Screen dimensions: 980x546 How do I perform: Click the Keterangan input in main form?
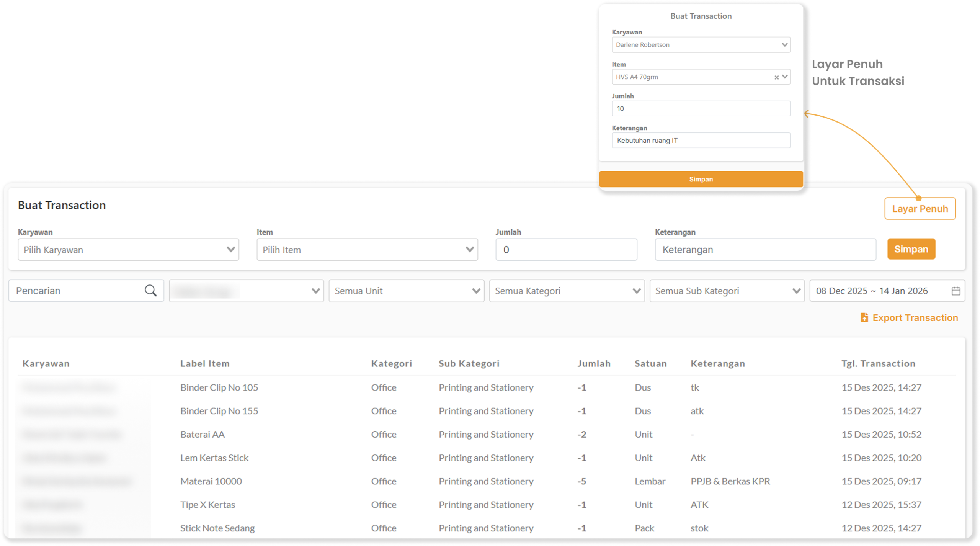765,250
